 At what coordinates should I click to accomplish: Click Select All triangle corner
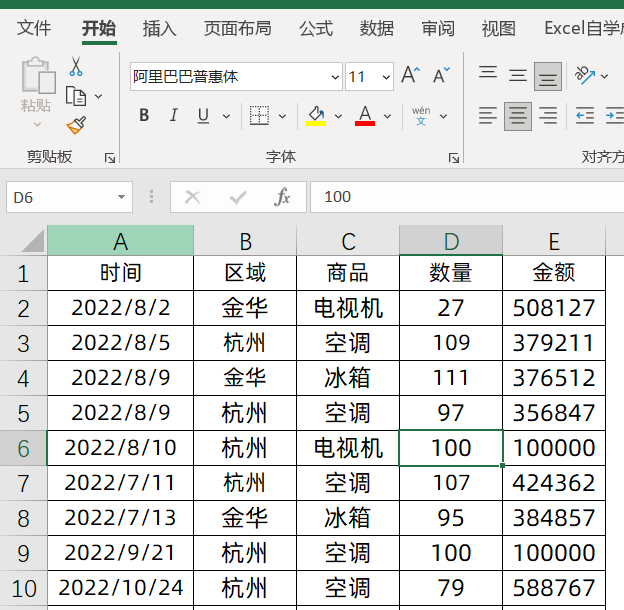(x=33, y=241)
